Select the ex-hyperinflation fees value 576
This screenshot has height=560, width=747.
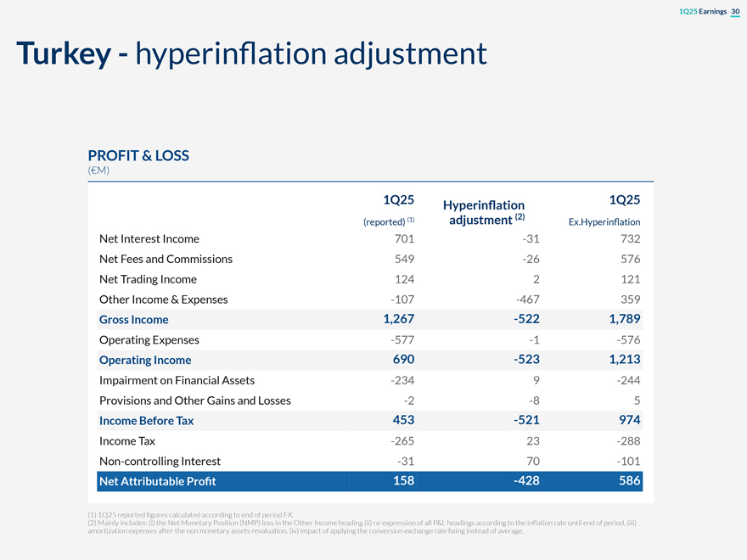[630, 259]
